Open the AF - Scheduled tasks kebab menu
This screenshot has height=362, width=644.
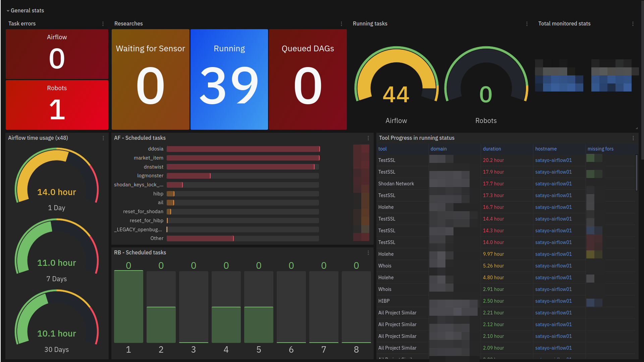coord(368,138)
